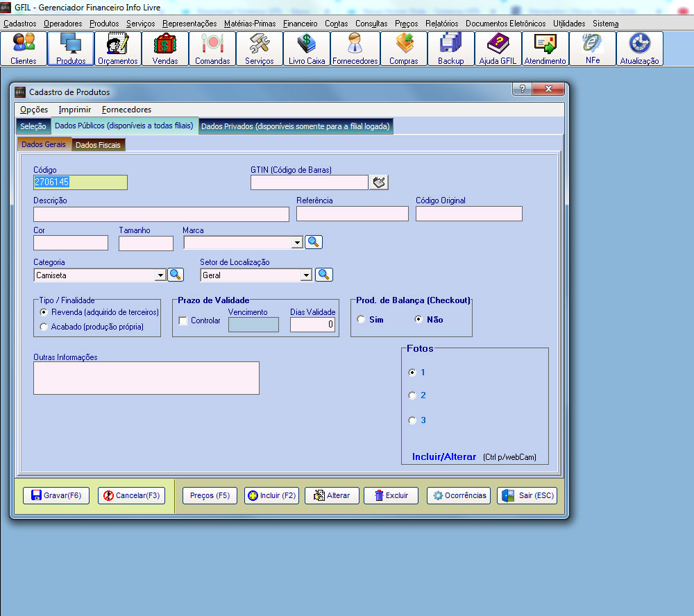Expand the Categoria dropdown showing Camiseta
Image resolution: width=694 pixels, height=616 pixels.
pyautogui.click(x=160, y=275)
